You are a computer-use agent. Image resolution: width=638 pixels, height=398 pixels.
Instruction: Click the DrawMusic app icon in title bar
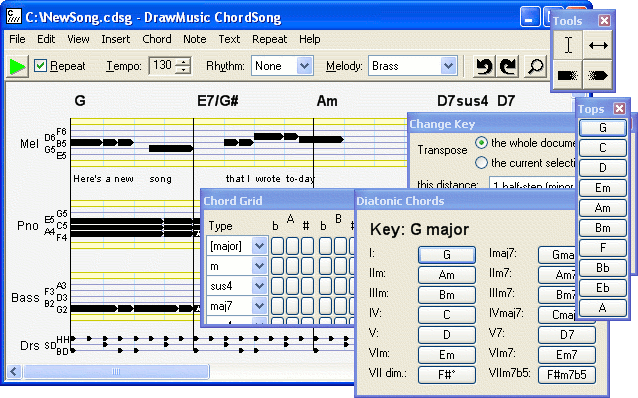pos(14,17)
